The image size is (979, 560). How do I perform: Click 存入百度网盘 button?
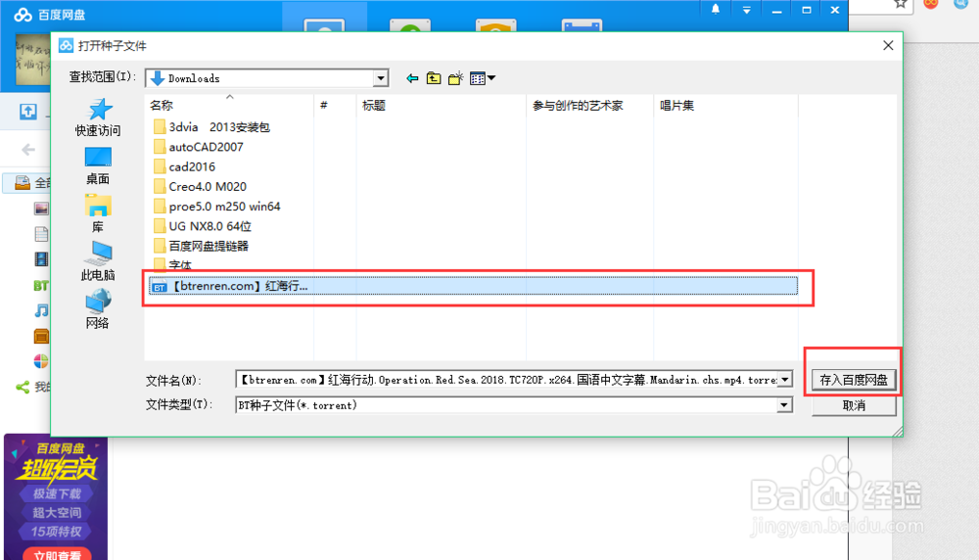[x=854, y=380]
